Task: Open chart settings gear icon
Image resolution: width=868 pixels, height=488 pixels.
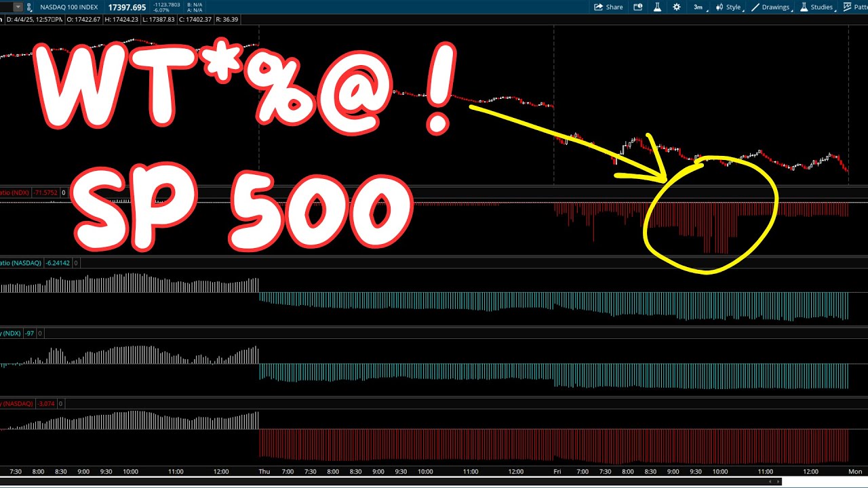Action: [x=676, y=7]
